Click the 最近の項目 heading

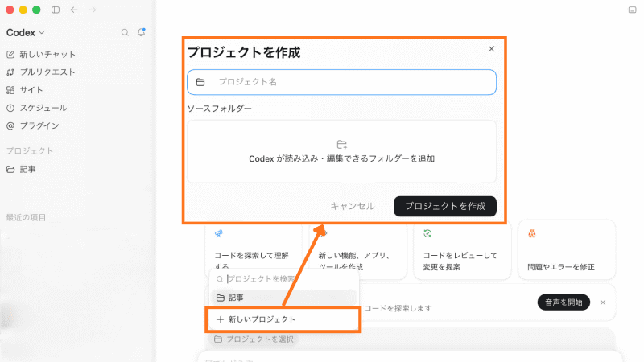click(x=26, y=217)
